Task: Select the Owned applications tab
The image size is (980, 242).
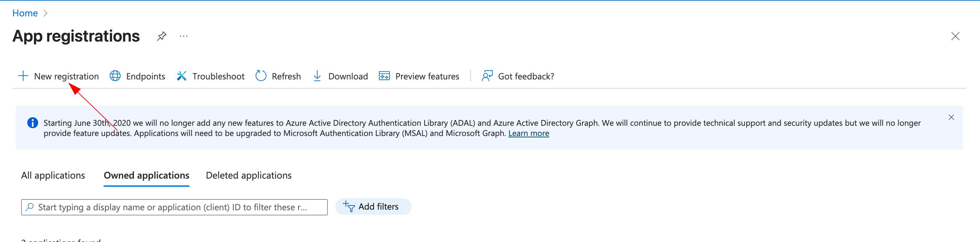Action: coord(147,176)
